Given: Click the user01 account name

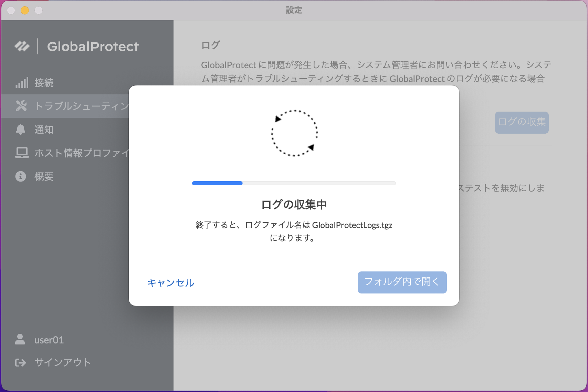Looking at the screenshot, I should (49, 340).
